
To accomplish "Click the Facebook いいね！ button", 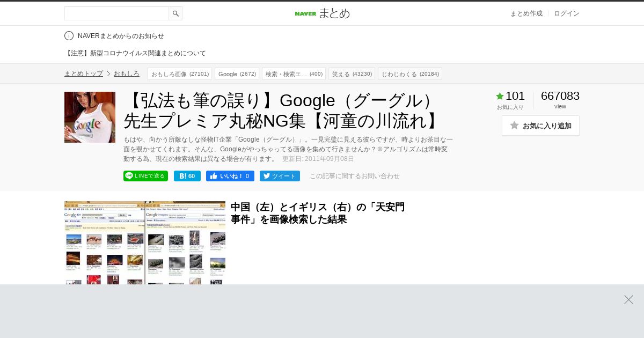I will pos(230,176).
